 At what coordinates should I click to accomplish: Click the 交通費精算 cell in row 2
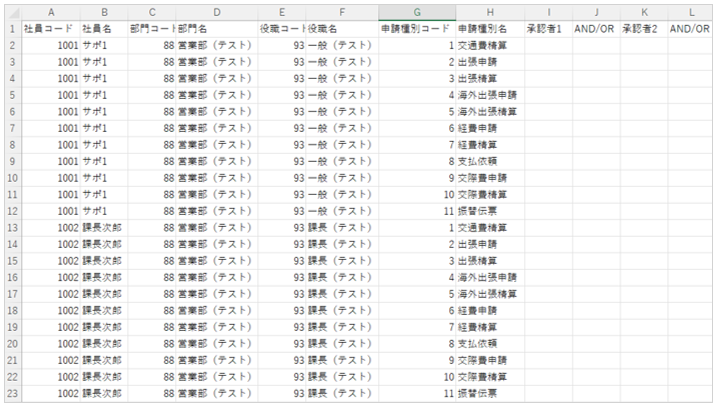(489, 46)
